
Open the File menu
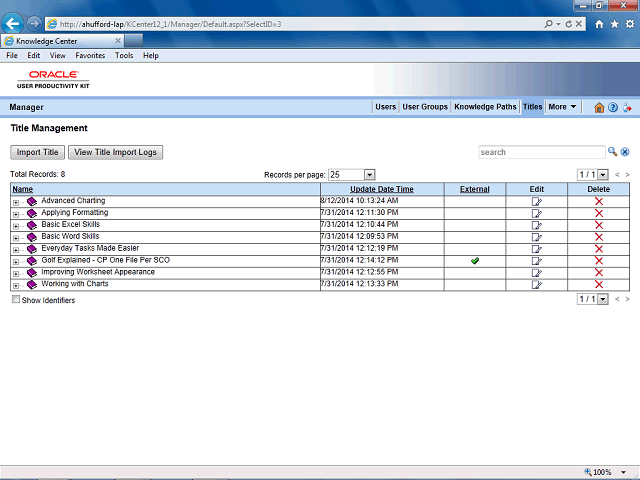pos(12,56)
